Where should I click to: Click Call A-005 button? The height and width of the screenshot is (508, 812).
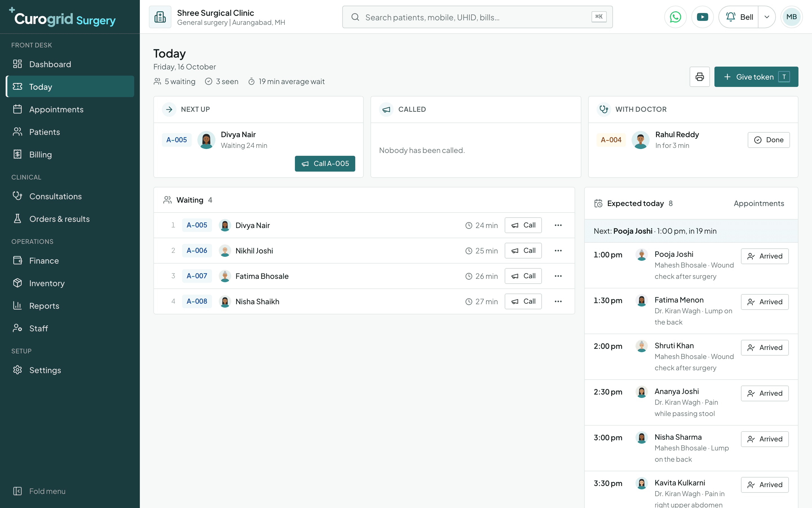pyautogui.click(x=325, y=164)
